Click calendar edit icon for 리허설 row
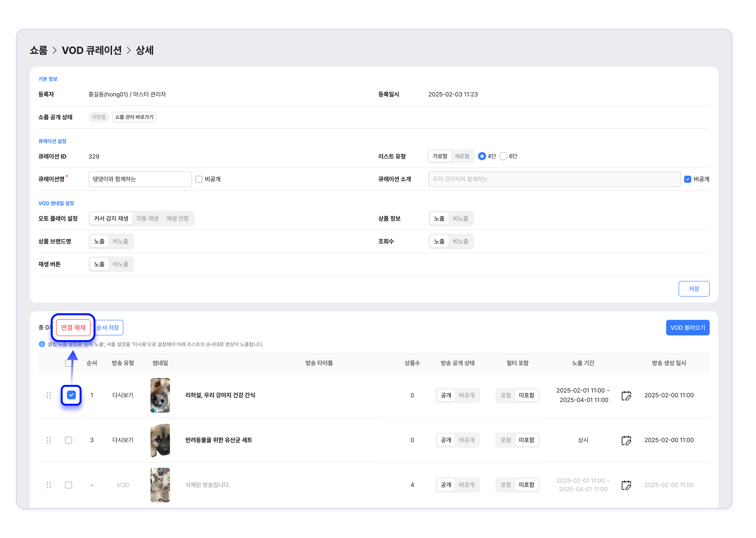 point(626,395)
